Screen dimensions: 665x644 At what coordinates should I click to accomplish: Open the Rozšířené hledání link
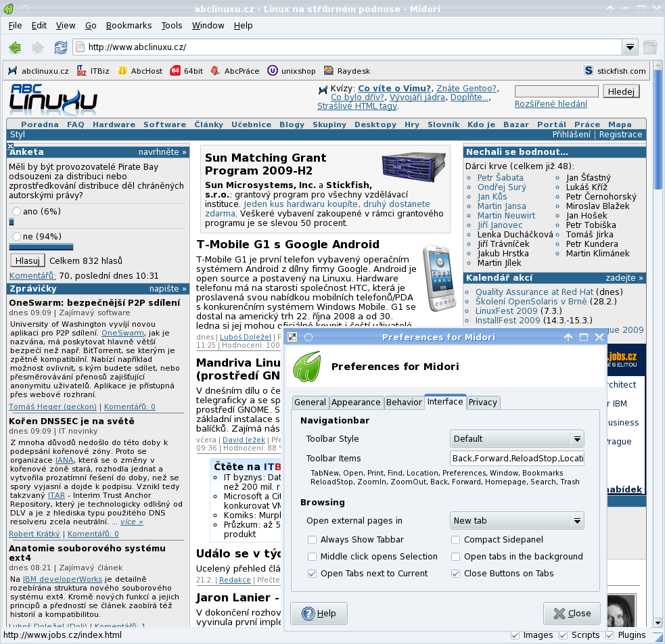pos(551,104)
